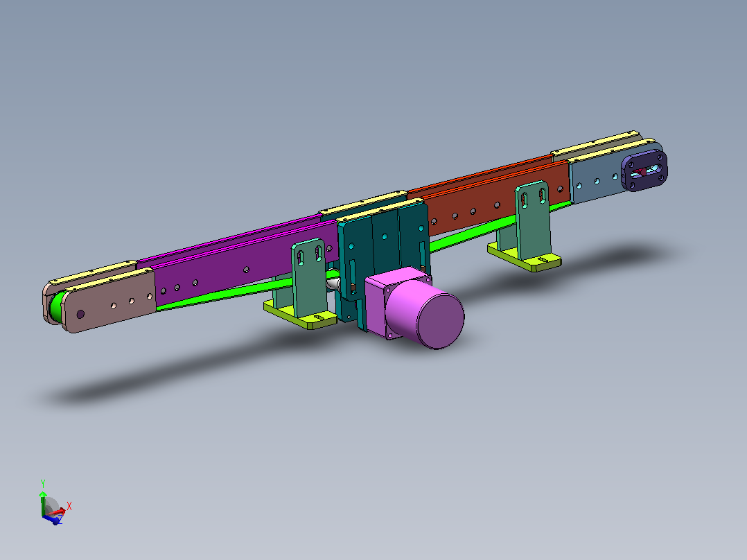
Task: Select the slotted upright bracket on the orange rail
Action: [x=533, y=220]
